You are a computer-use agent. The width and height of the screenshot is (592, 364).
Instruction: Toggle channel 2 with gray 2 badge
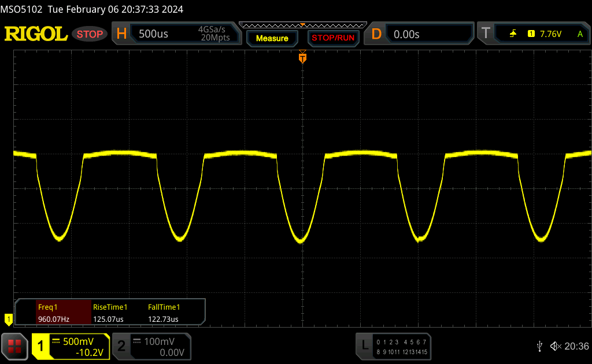(121, 346)
